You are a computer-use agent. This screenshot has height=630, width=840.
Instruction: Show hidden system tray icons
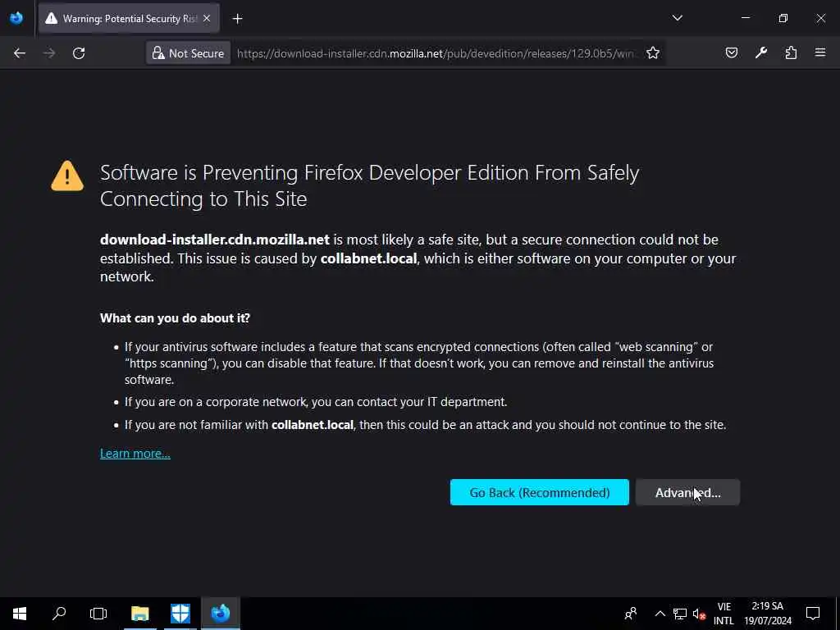(x=660, y=614)
